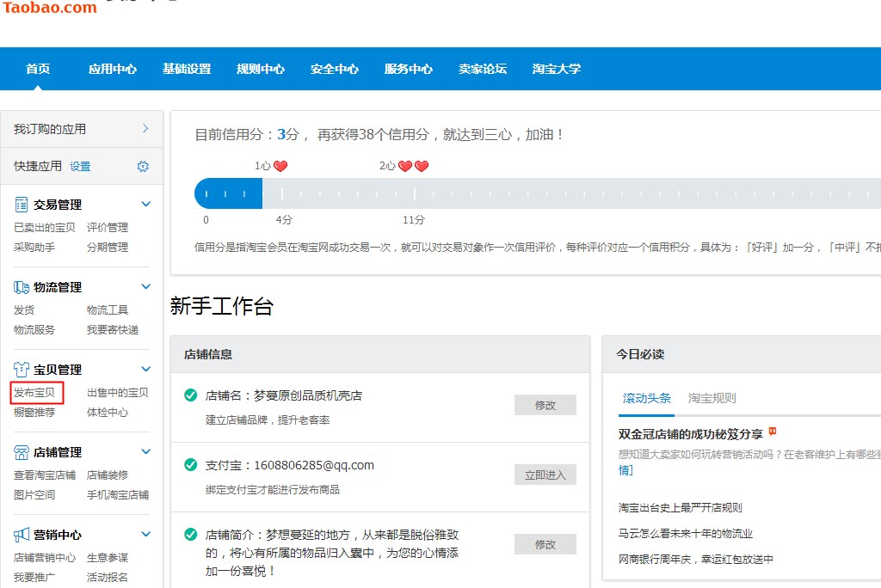Open 卖家论坛 in the navigation bar
881x588 pixels.
click(483, 69)
